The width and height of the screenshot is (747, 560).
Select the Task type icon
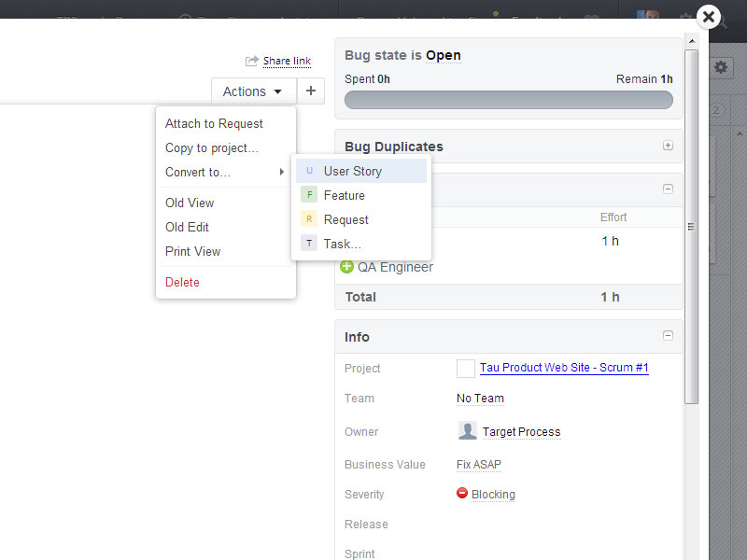click(x=309, y=243)
